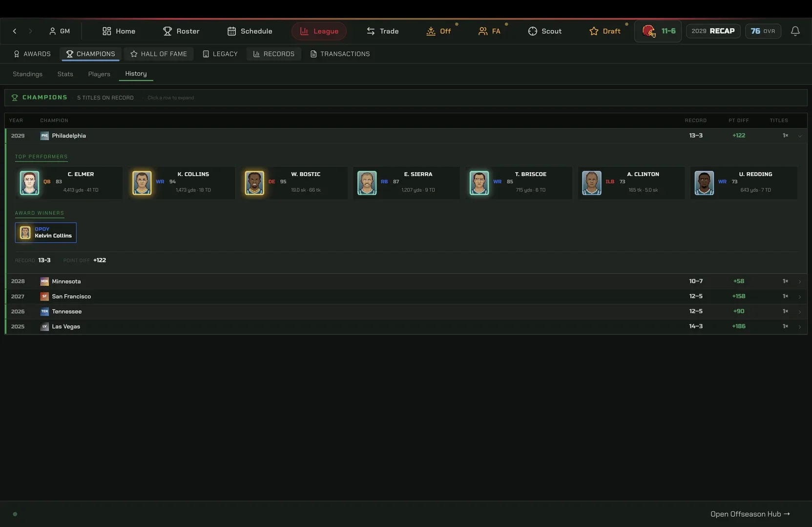Expand the 2027 San Francisco row chevron
812x527 pixels.
coord(800,297)
